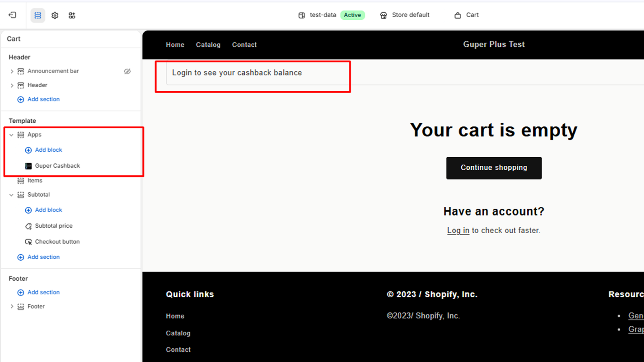Click the Quick links footer heading
The height and width of the screenshot is (362, 644).
pyautogui.click(x=190, y=294)
